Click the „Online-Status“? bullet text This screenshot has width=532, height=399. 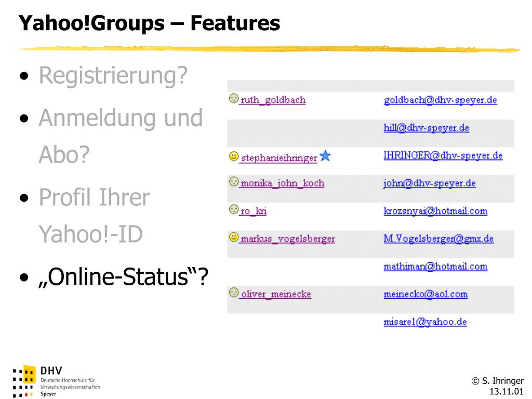pyautogui.click(x=123, y=277)
